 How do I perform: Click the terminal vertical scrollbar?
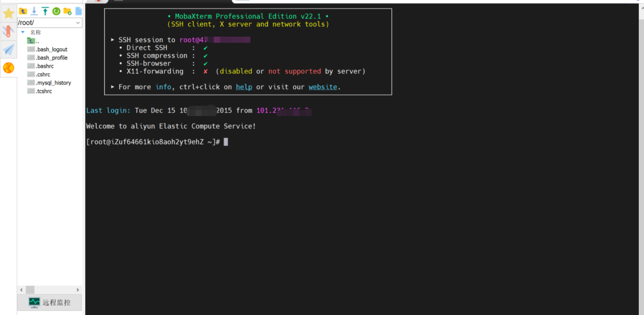[641, 160]
